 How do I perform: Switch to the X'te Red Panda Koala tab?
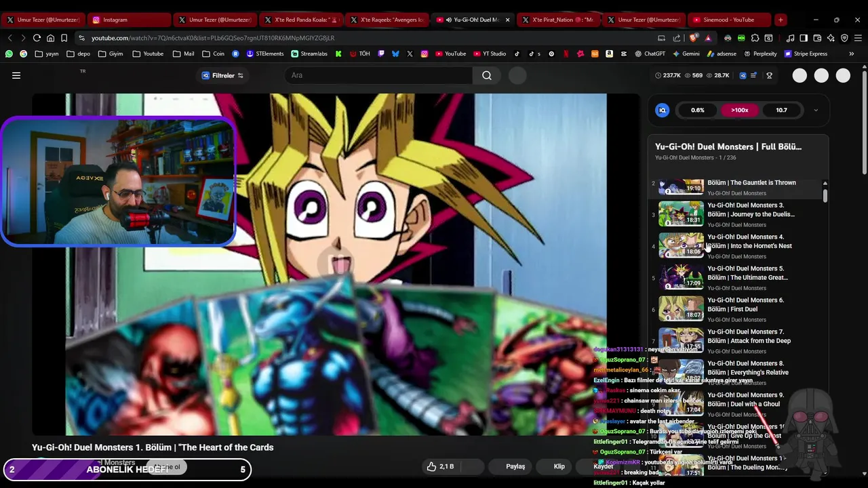300,20
